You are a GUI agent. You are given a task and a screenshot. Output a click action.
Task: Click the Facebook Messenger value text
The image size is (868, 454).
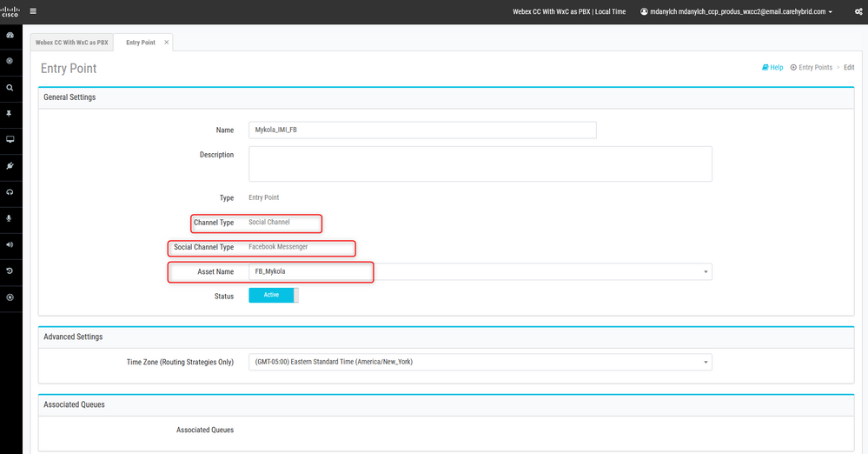coord(278,247)
